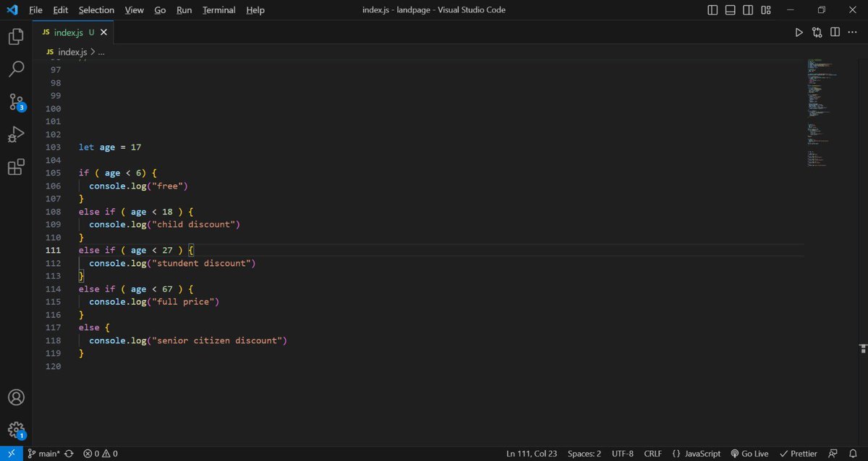This screenshot has height=461, width=868.
Task: Open the Go menu
Action: pos(160,10)
